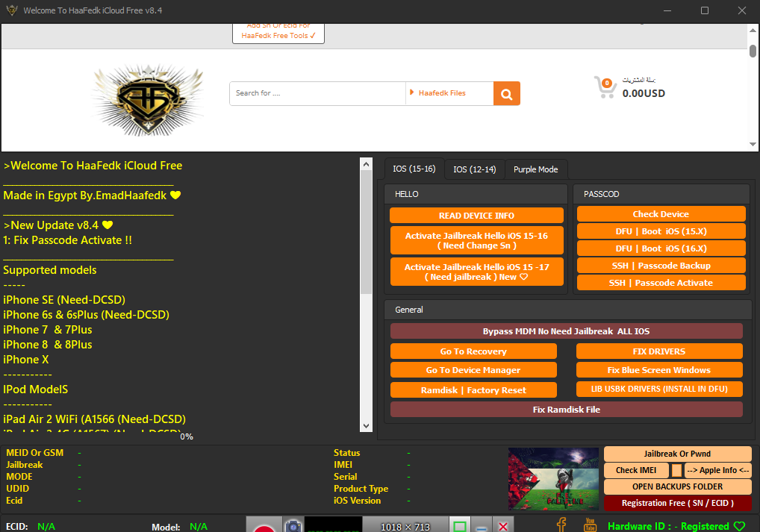The height and width of the screenshot is (532, 760).
Task: Click READ DEVICE INFO button
Action: pos(476,216)
